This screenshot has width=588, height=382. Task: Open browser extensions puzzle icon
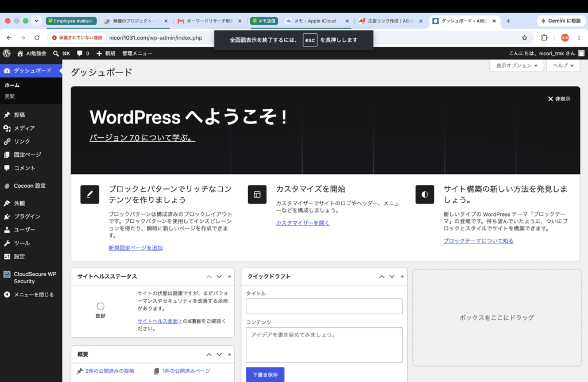[x=544, y=37]
